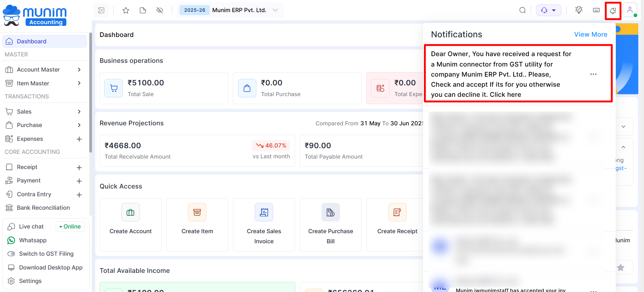The height and width of the screenshot is (292, 644).
Task: Open the search magnifier icon
Action: click(x=523, y=10)
